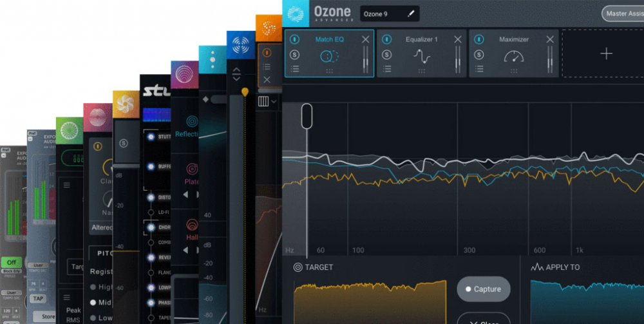Click up/down chevrons in blue plugin
The height and width of the screenshot is (324, 644).
click(x=236, y=74)
